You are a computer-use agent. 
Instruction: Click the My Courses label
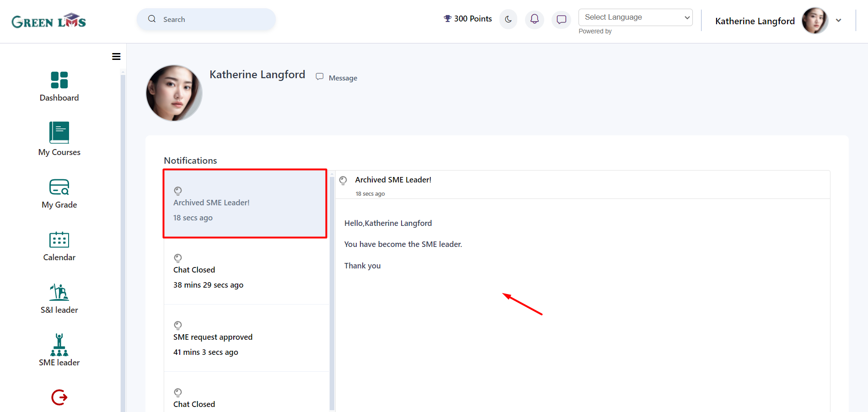coord(59,152)
